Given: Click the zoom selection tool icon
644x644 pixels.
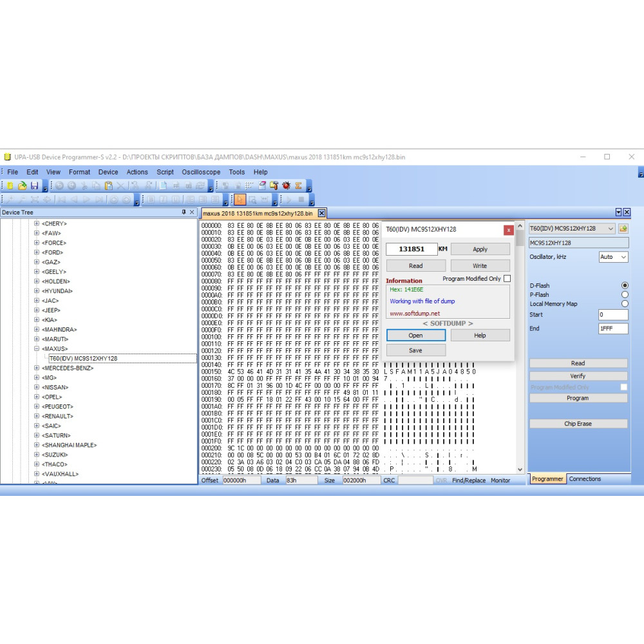Looking at the screenshot, I should pyautogui.click(x=252, y=200).
